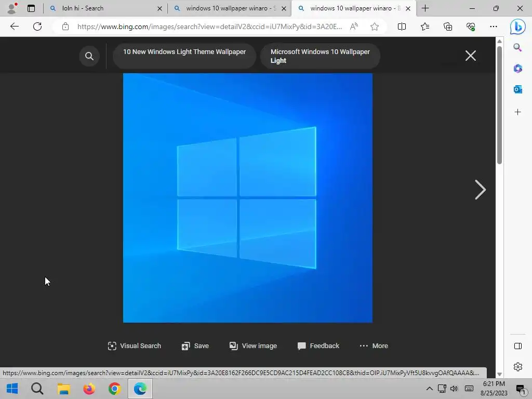Click the page vertical scrollbar thumb
The image size is (532, 399).
point(499,105)
